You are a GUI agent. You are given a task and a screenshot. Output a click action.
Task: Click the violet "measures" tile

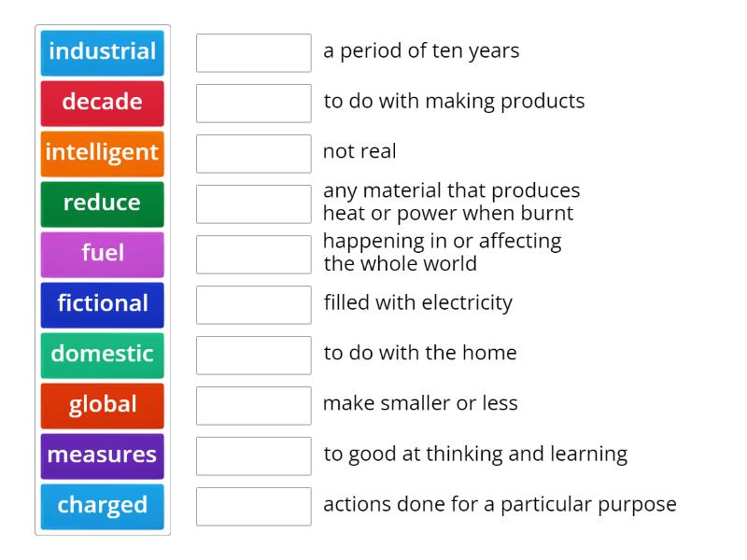[x=103, y=455]
